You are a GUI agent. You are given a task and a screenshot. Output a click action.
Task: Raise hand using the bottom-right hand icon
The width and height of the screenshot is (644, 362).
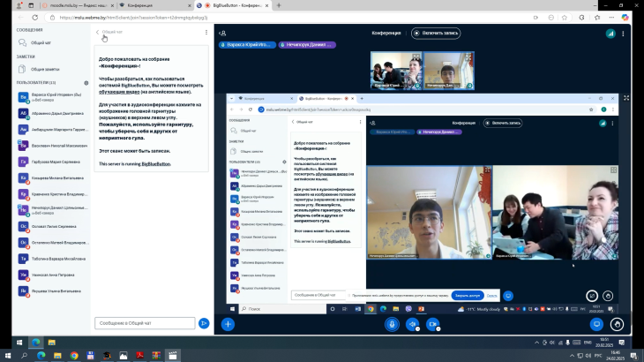617,324
